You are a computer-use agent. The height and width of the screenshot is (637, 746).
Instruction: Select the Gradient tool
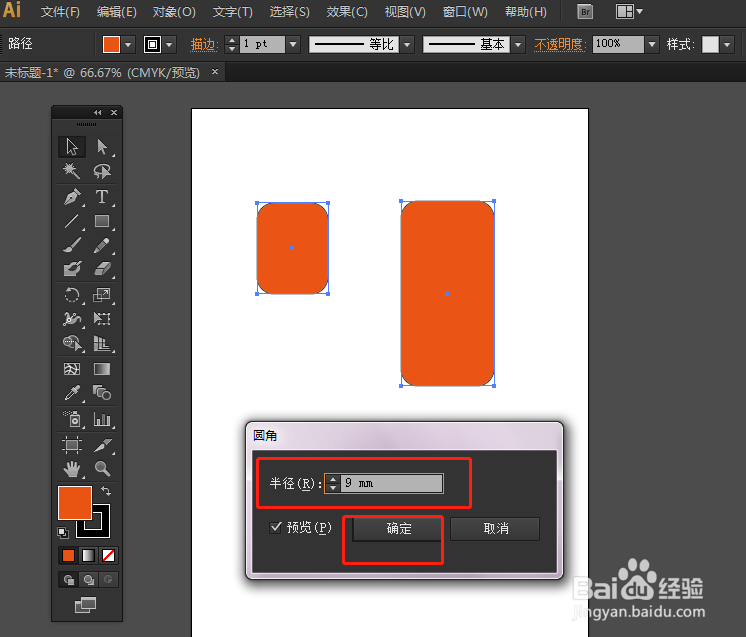point(102,369)
